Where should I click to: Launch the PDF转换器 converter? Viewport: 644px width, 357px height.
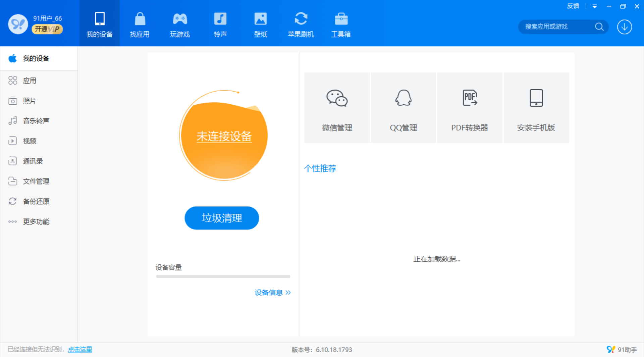470,107
